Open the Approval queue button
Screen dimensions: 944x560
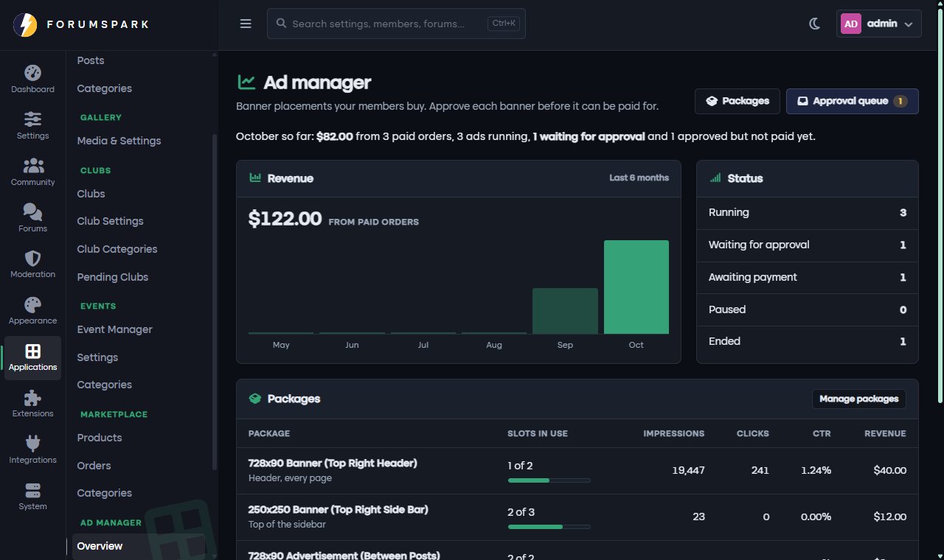[852, 101]
